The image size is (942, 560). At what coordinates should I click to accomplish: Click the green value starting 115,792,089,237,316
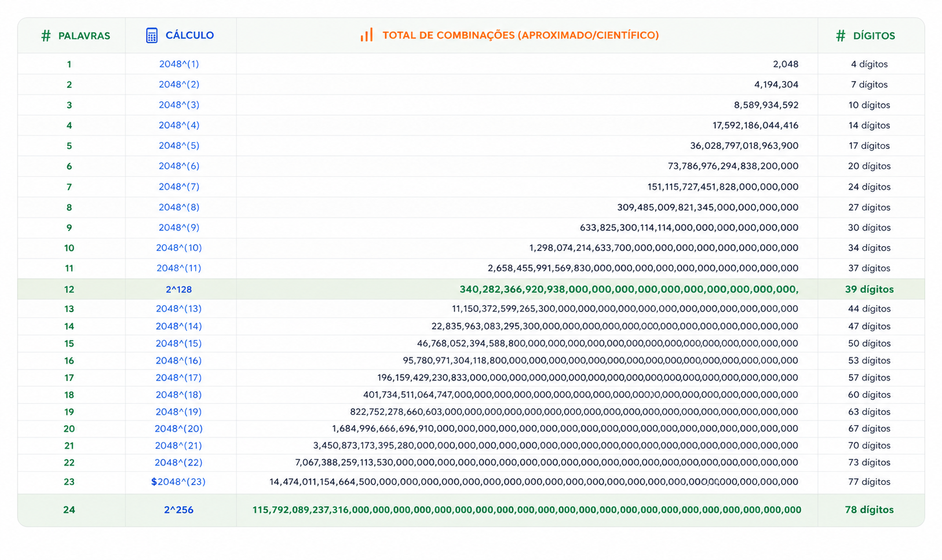pyautogui.click(x=527, y=510)
